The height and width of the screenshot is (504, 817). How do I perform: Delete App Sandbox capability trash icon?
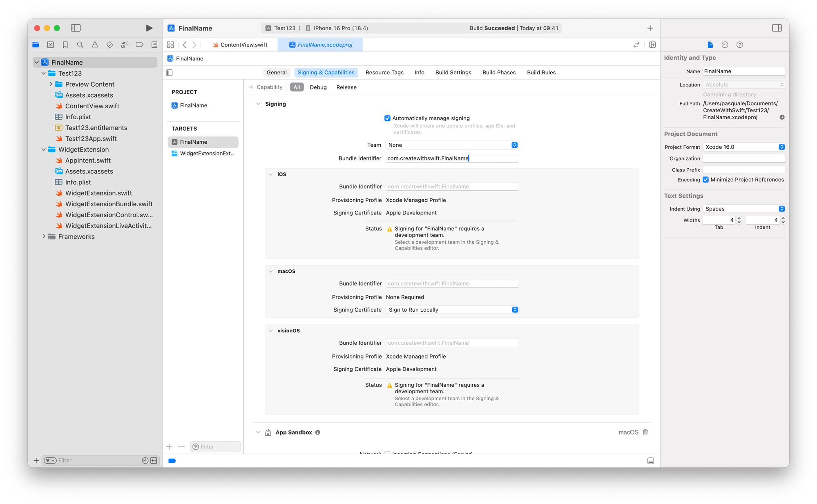[x=645, y=432]
